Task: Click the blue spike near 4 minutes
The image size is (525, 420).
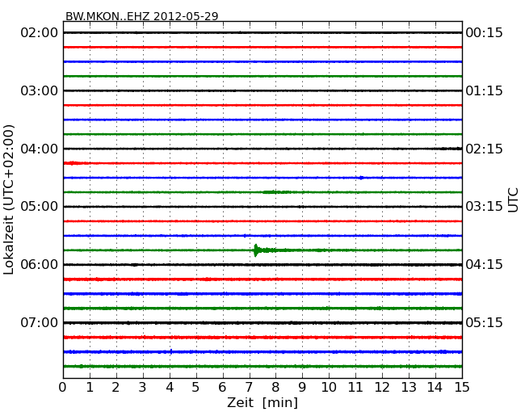Action: (171, 351)
